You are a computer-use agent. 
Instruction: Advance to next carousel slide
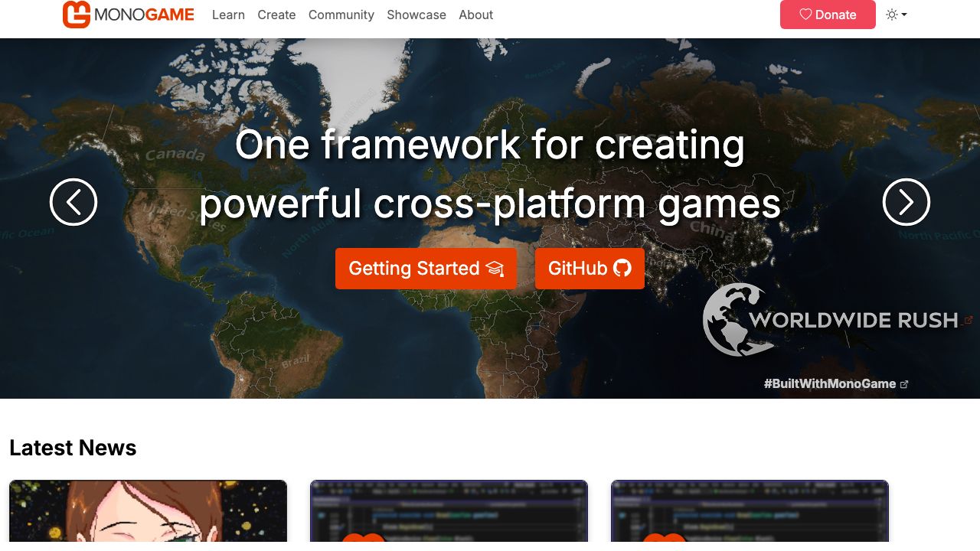[x=906, y=202]
